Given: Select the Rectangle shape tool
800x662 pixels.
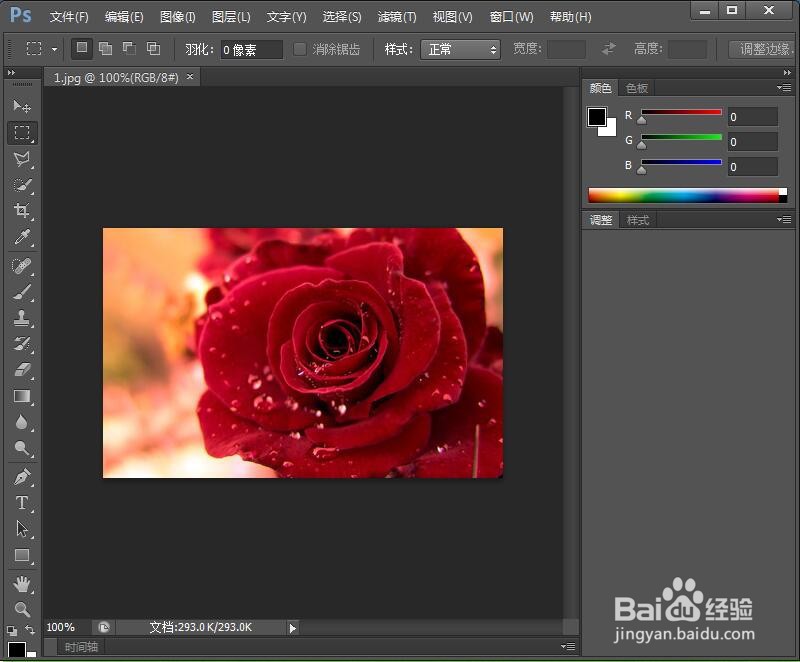Looking at the screenshot, I should click(x=21, y=555).
